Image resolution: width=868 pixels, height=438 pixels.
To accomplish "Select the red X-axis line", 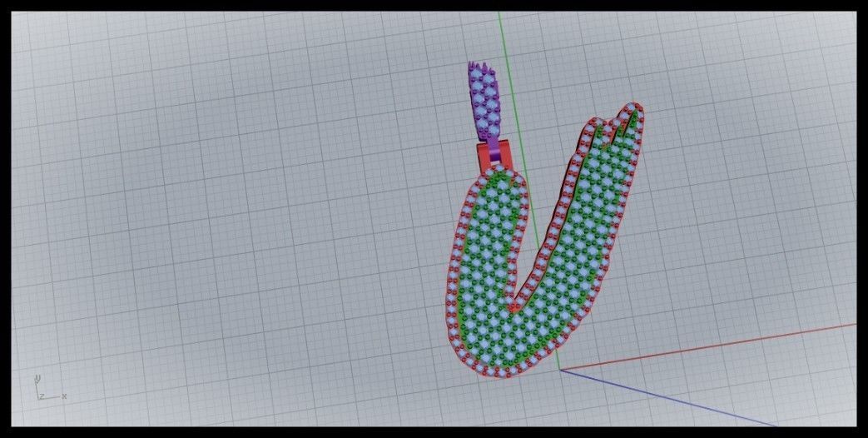I will point(708,346).
